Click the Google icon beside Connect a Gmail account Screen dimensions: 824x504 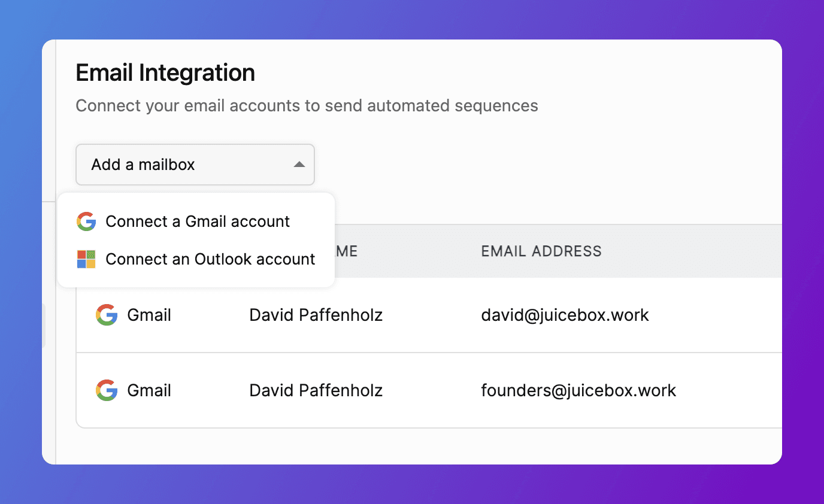pyautogui.click(x=86, y=221)
